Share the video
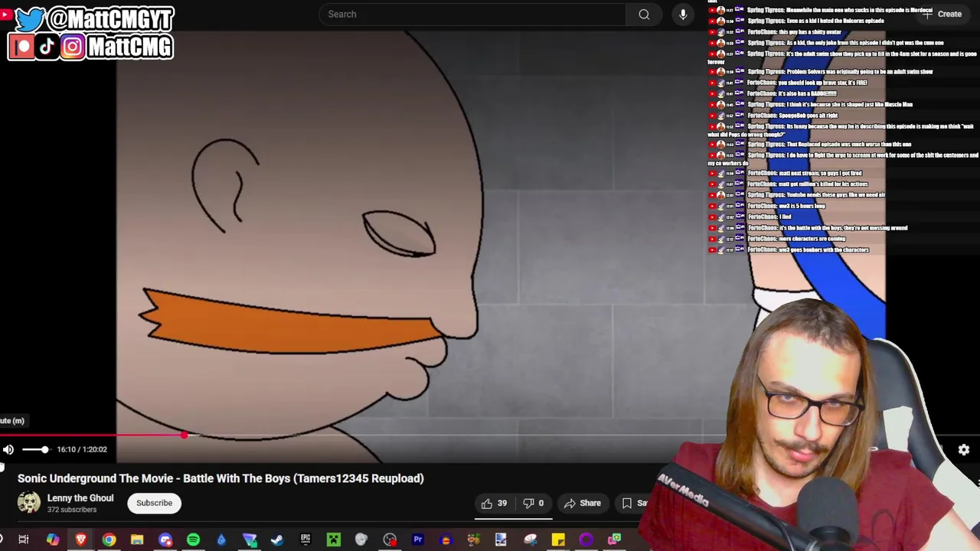The width and height of the screenshot is (980, 551). pos(582,503)
